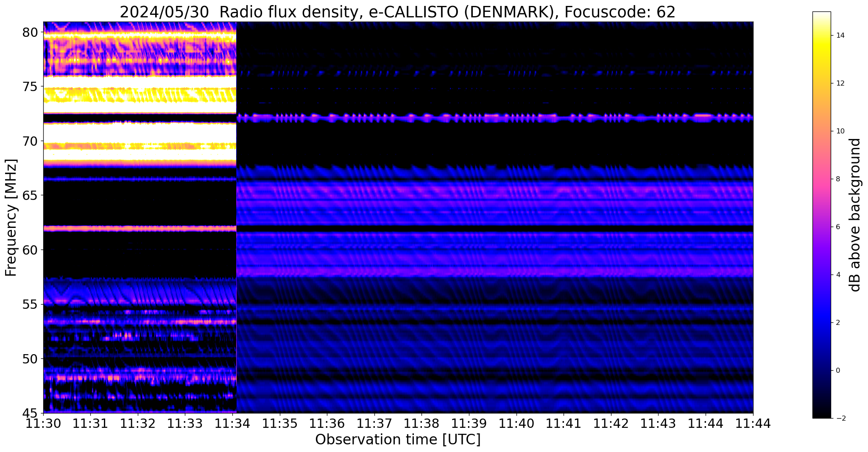The image size is (868, 452).
Task: Click the colorbar tick label 0
Action: point(838,371)
